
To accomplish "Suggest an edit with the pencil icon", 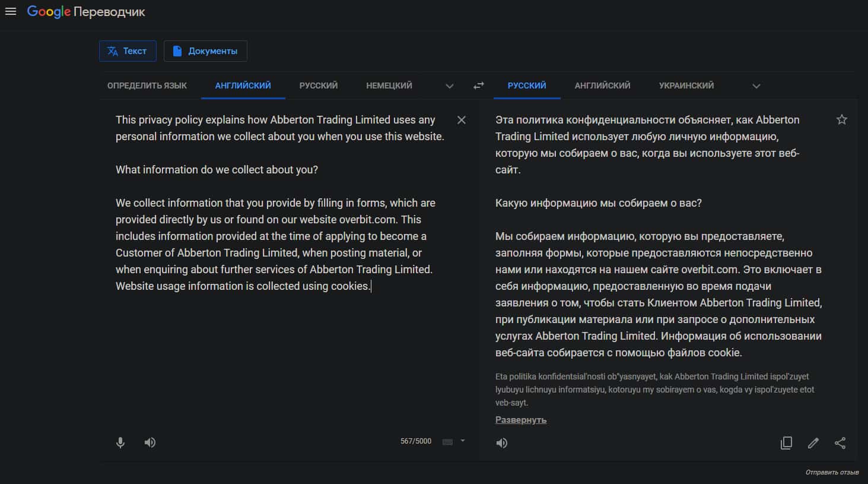I will pyautogui.click(x=813, y=443).
